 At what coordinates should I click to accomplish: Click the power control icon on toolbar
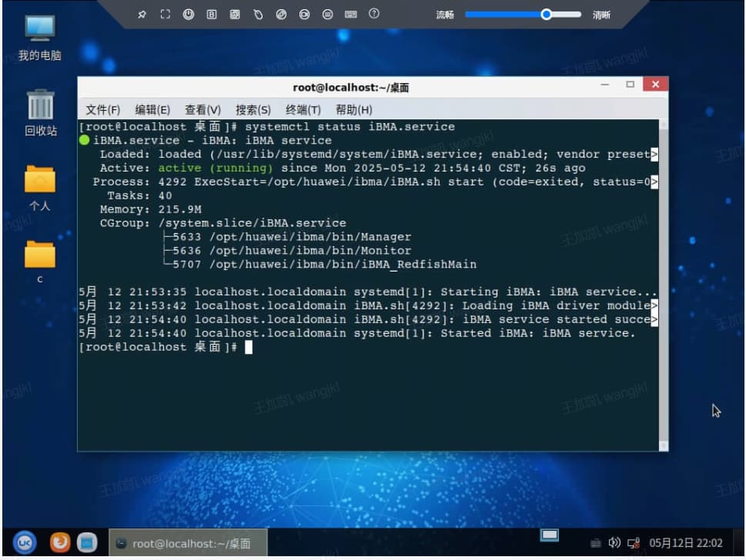[x=189, y=14]
